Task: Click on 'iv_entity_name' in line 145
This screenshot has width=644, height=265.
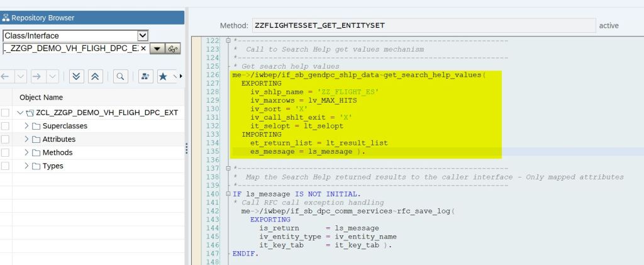Action: tap(366, 237)
